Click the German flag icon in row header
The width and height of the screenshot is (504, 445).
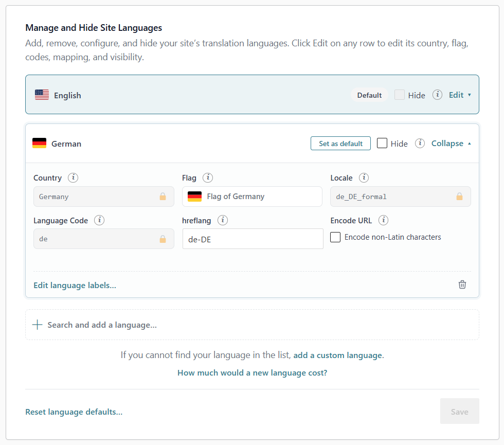[39, 143]
